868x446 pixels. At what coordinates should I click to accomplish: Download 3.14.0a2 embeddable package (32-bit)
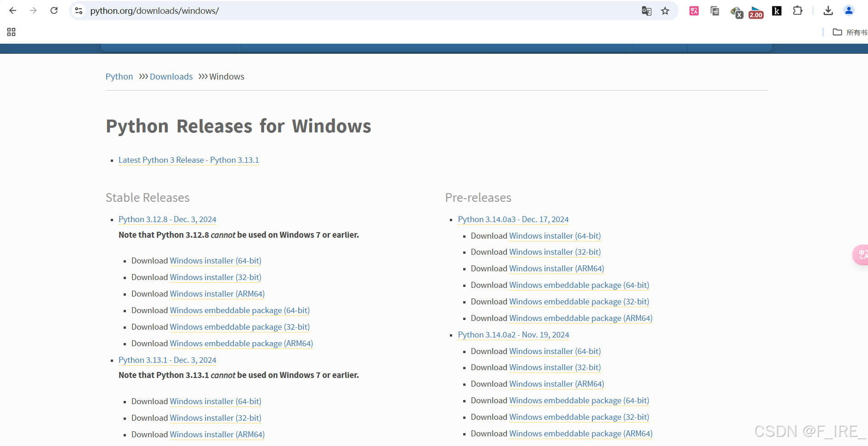click(579, 417)
